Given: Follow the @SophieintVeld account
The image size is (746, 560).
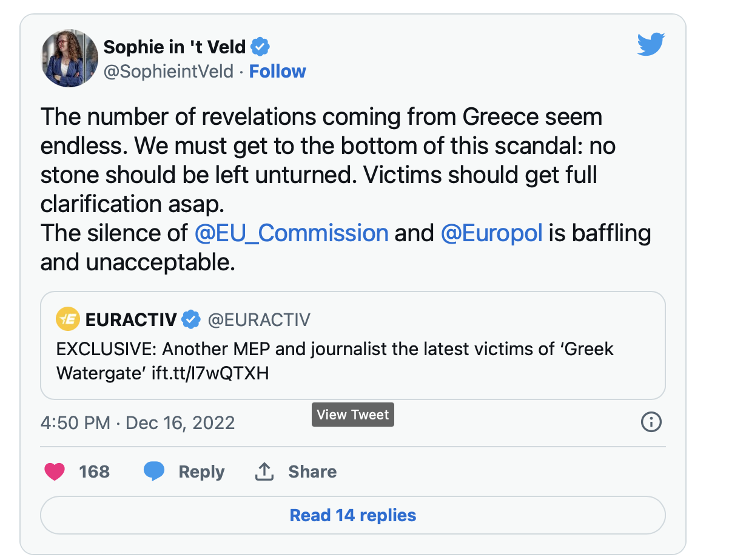Looking at the screenshot, I should coord(277,72).
